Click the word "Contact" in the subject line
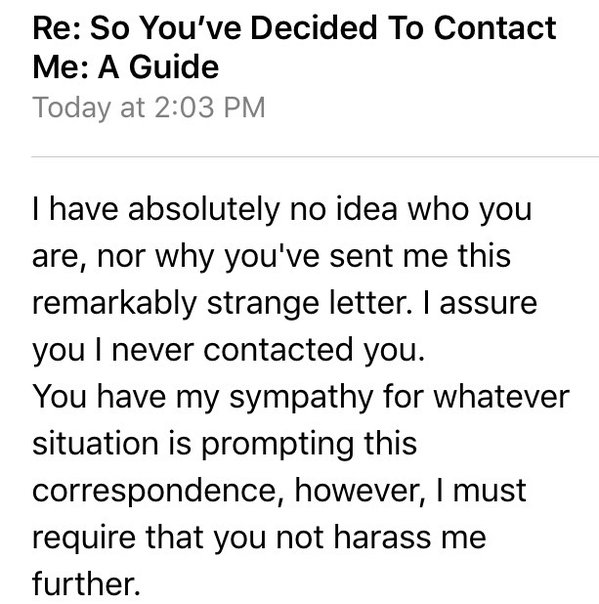The image size is (599, 604). pos(495,28)
